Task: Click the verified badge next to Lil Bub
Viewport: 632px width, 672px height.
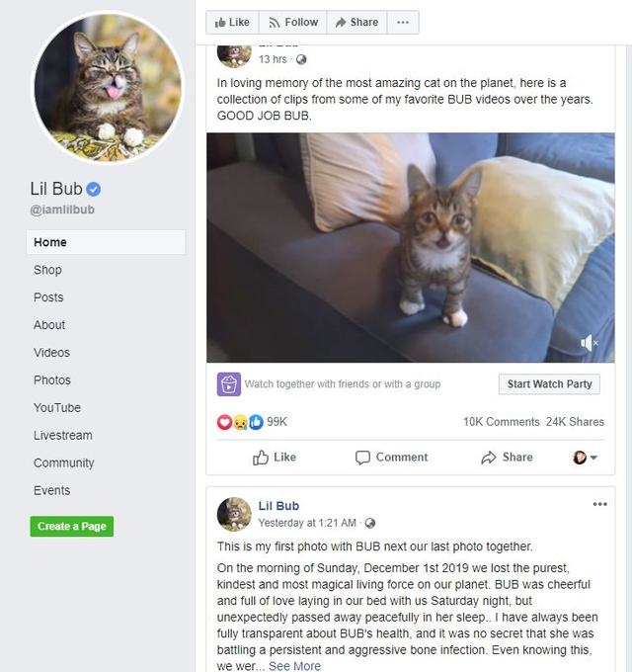Action: (94, 189)
